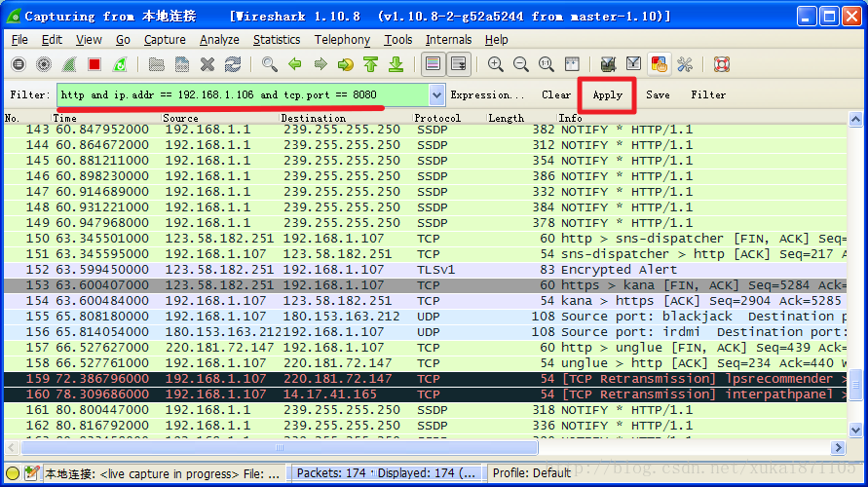This screenshot has width=868, height=487.
Task: Click the Clear filter button
Action: pyautogui.click(x=556, y=95)
